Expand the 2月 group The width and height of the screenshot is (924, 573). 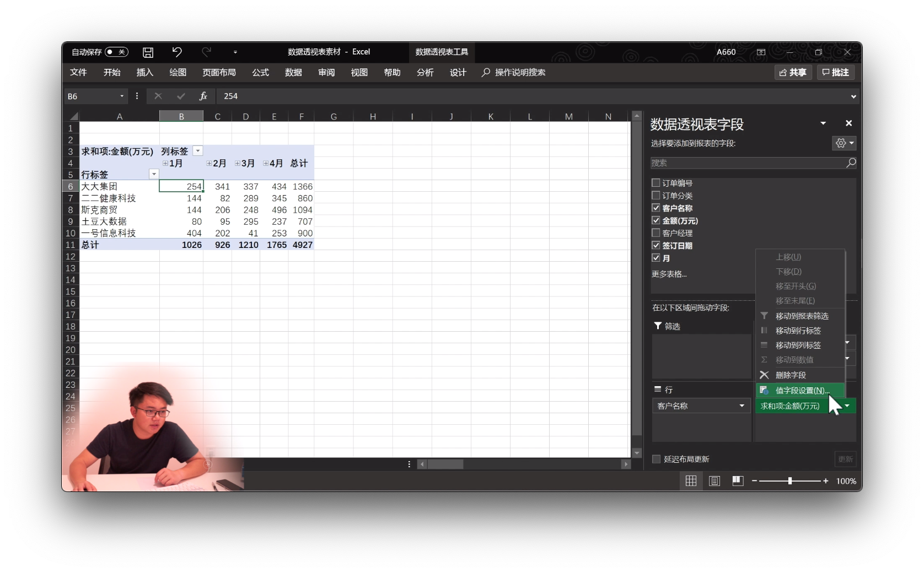(209, 163)
